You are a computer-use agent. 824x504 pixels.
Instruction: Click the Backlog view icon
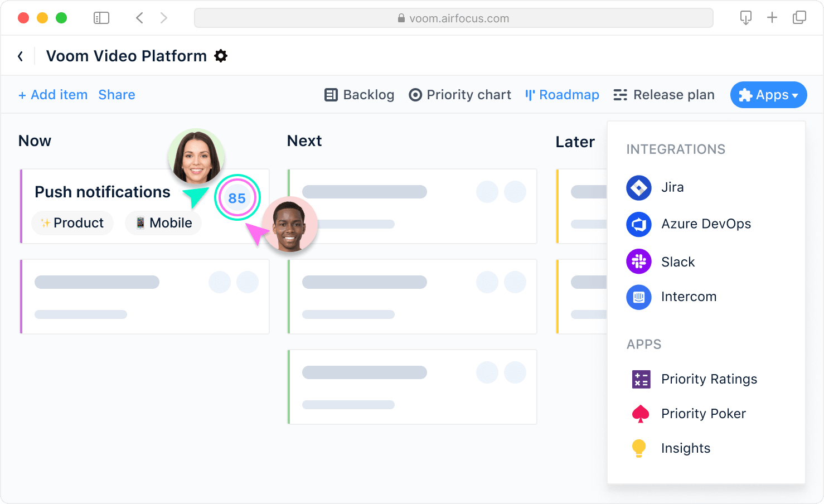click(331, 95)
